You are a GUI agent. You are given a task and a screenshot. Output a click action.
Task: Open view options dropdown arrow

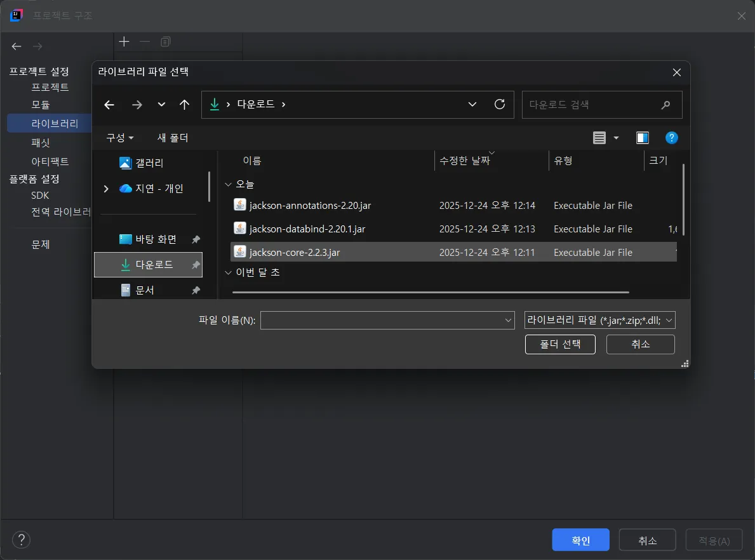tap(616, 138)
